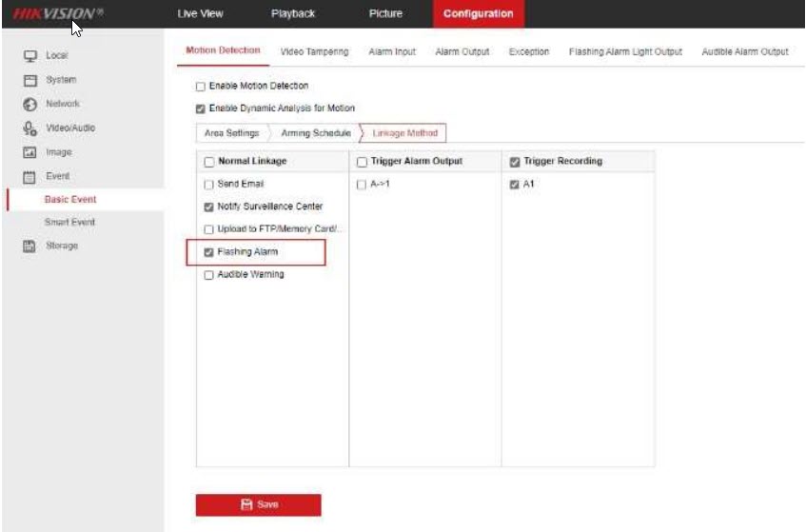Switch to Audible Alarm Output tab

point(744,51)
